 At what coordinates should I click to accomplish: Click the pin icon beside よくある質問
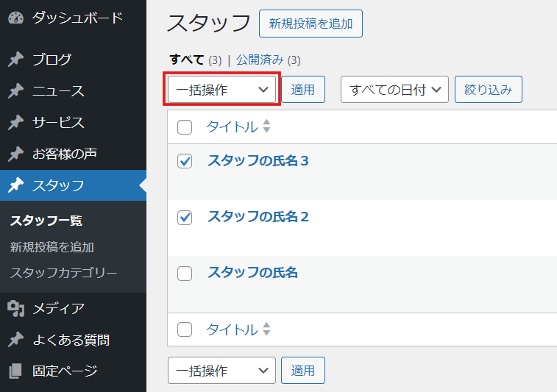coord(15,340)
